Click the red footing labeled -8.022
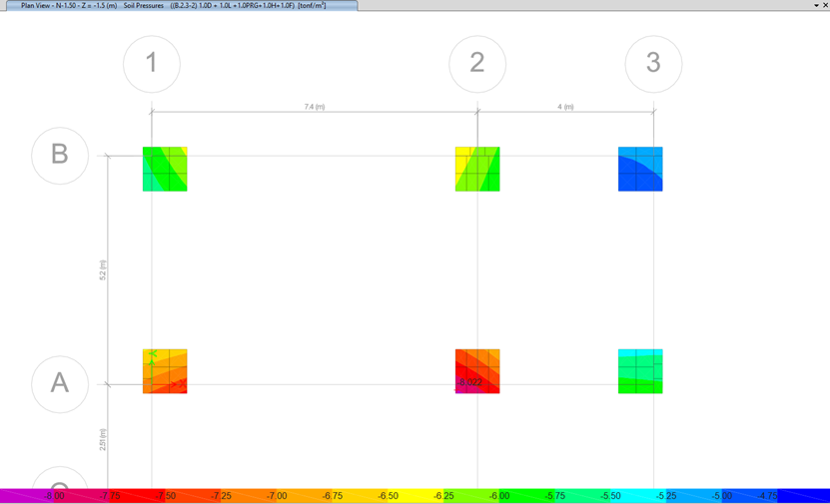The height and width of the screenshot is (504, 830). 477,371
